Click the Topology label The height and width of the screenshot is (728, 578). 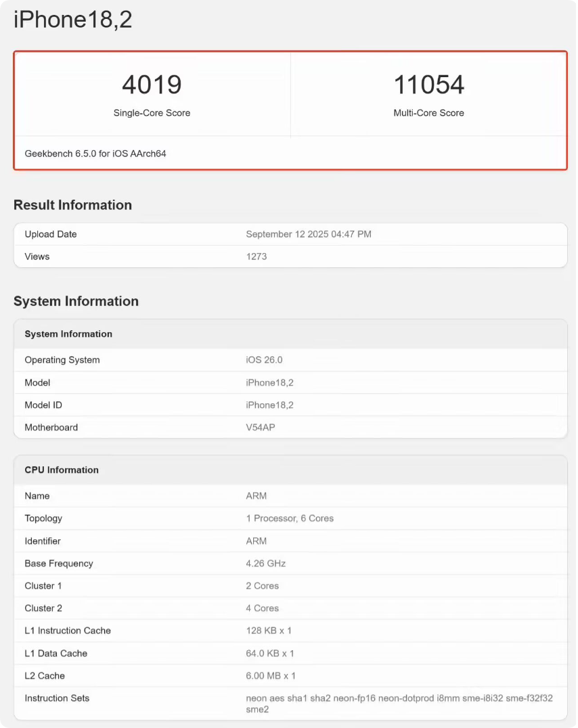43,518
